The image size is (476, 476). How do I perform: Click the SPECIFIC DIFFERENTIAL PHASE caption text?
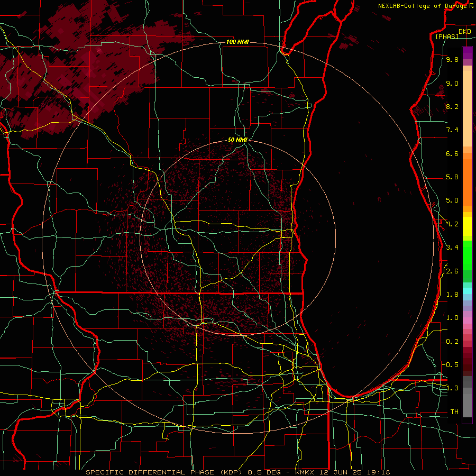150,473
